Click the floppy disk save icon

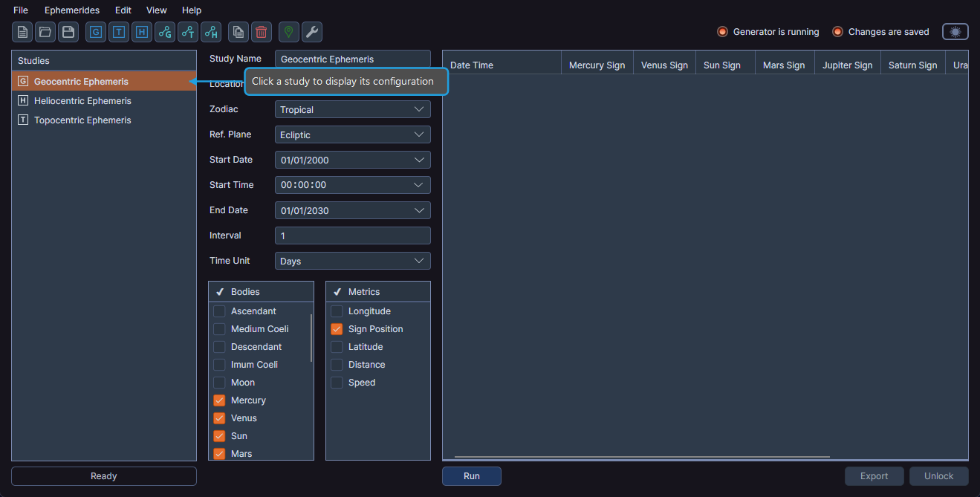click(x=68, y=32)
